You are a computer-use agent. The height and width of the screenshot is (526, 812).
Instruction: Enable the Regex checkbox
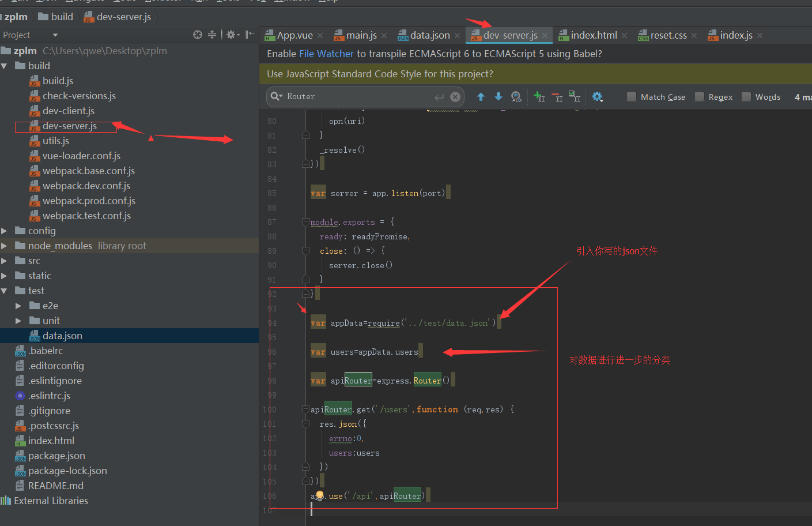pyautogui.click(x=700, y=97)
